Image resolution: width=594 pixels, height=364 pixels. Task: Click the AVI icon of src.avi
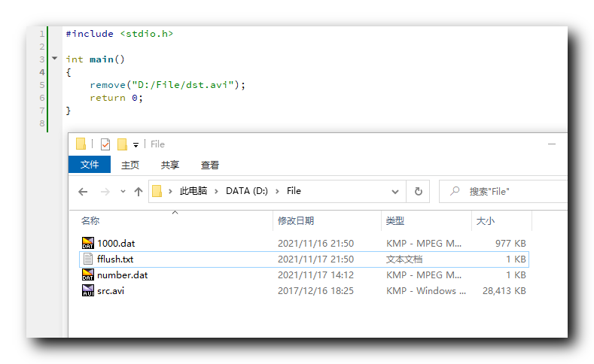point(88,290)
